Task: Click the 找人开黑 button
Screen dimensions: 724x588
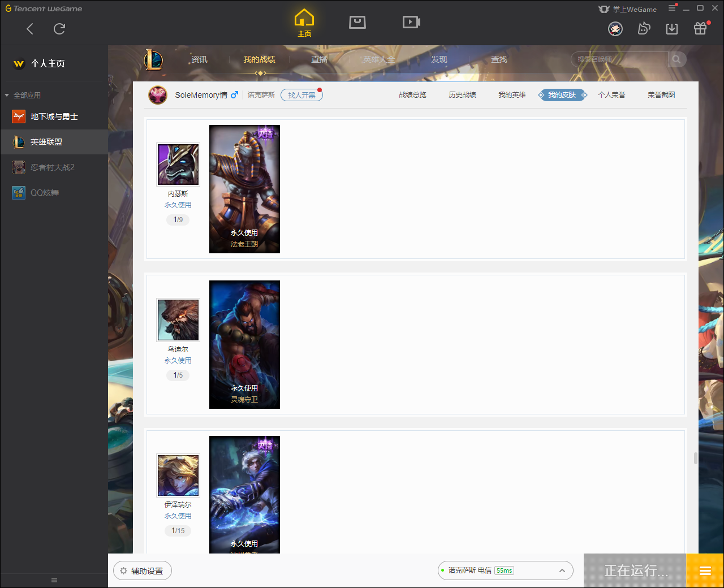Action: [x=301, y=95]
